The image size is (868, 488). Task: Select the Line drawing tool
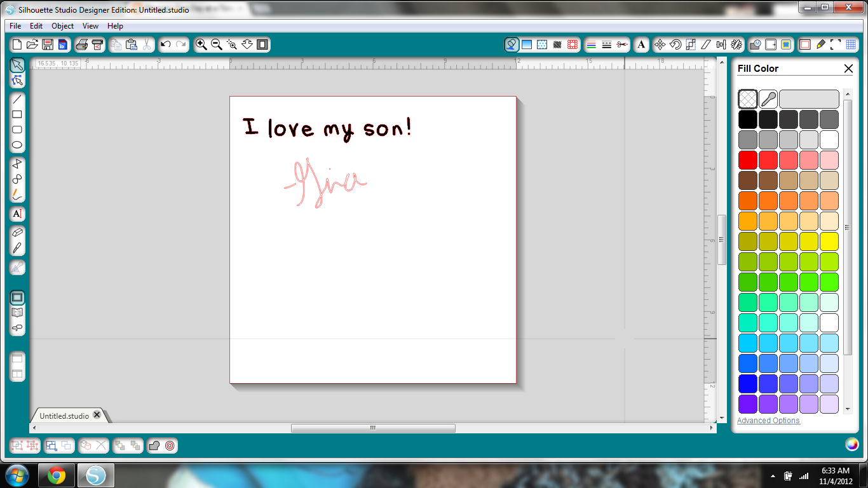(x=17, y=99)
